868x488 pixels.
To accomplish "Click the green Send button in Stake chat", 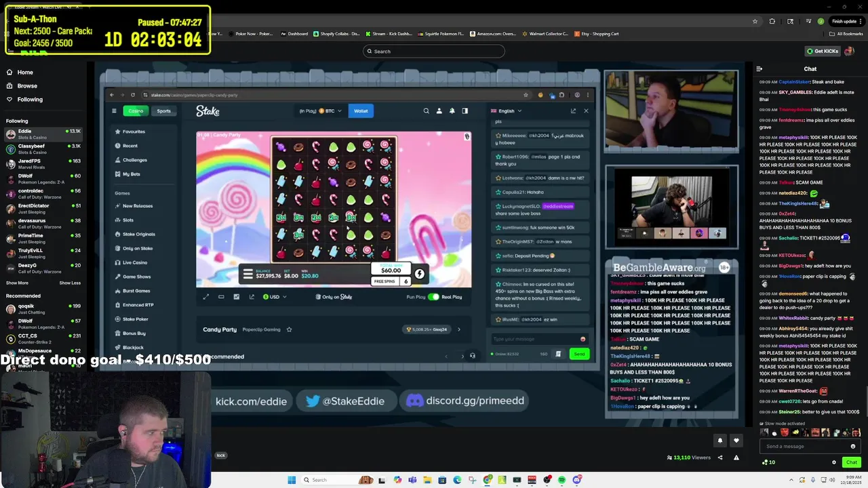I will (579, 354).
